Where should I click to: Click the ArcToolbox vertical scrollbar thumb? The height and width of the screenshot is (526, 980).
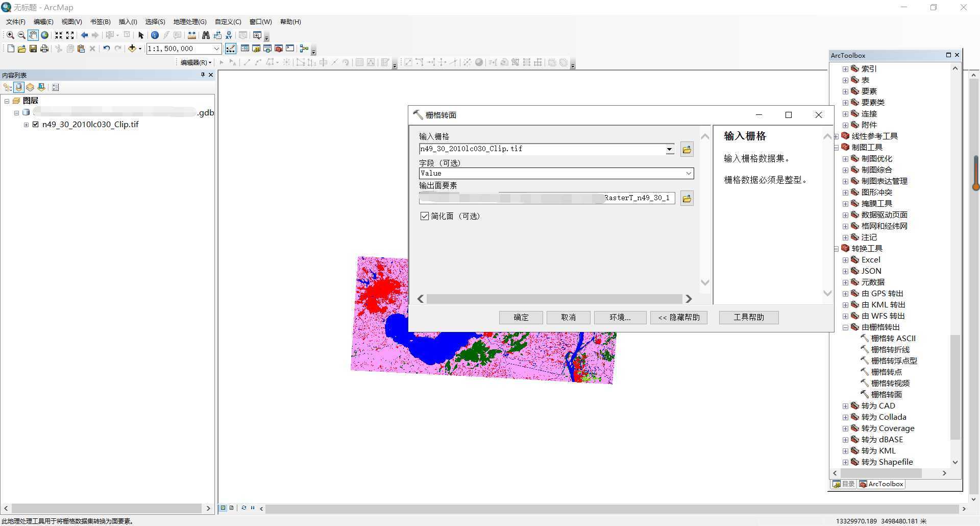point(955,387)
